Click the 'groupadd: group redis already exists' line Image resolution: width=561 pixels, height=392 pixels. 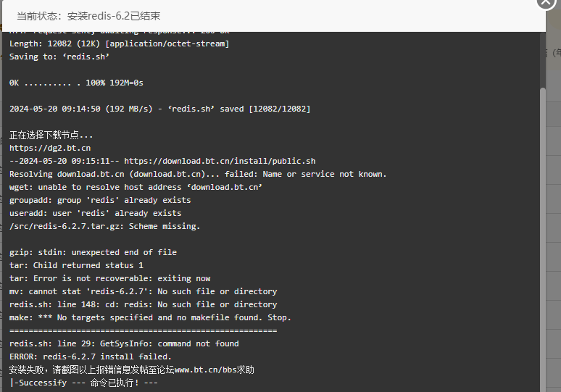[100, 200]
